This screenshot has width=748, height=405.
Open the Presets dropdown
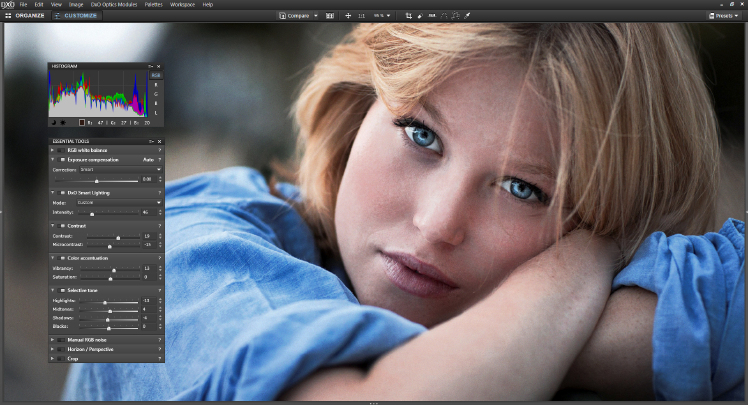[724, 16]
